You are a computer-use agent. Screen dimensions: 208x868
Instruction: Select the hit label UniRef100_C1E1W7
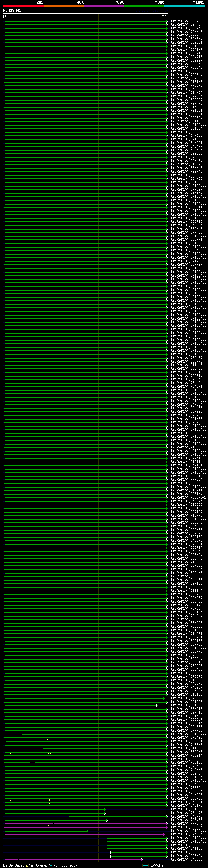click(x=187, y=82)
